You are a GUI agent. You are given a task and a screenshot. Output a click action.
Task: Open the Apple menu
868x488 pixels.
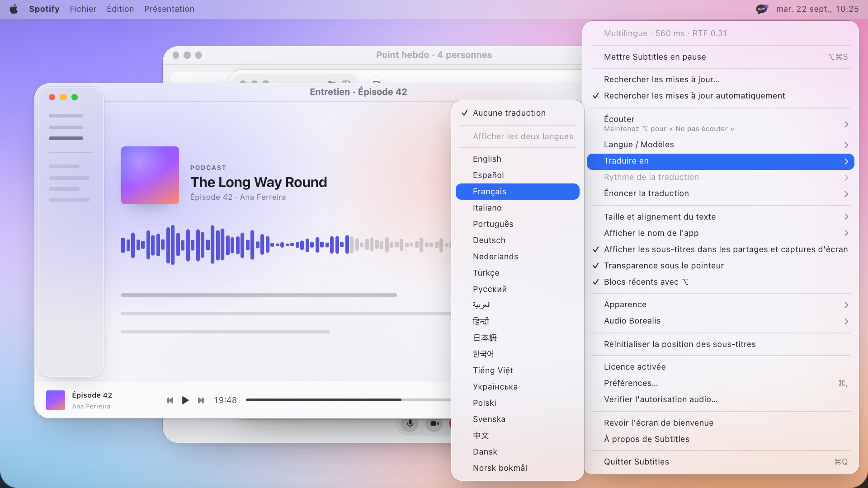pyautogui.click(x=14, y=9)
